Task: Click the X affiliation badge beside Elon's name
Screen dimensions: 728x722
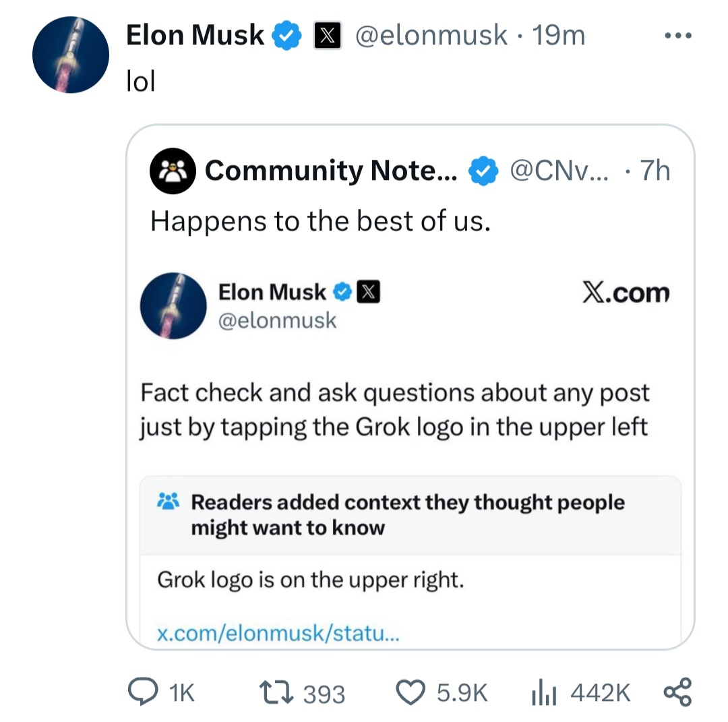Action: (x=328, y=35)
